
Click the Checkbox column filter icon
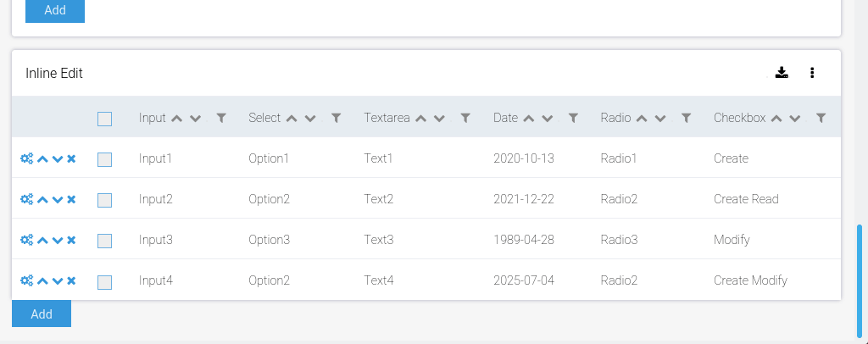coord(821,119)
